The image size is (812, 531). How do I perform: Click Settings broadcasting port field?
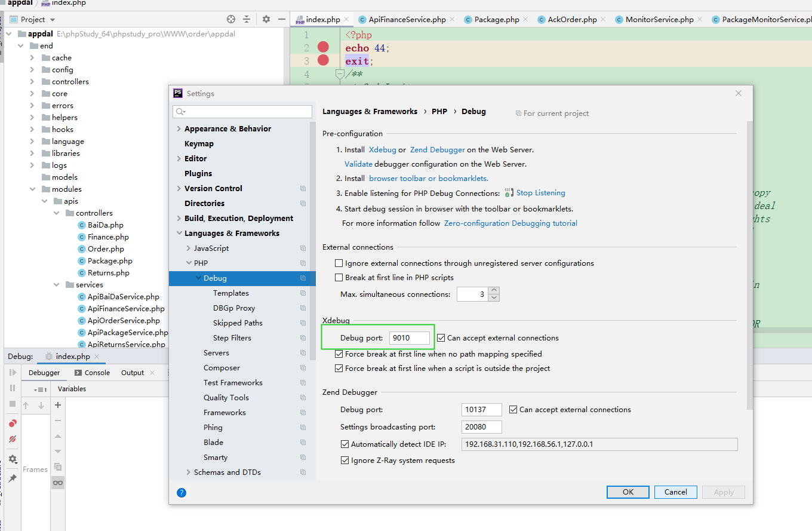[482, 427]
